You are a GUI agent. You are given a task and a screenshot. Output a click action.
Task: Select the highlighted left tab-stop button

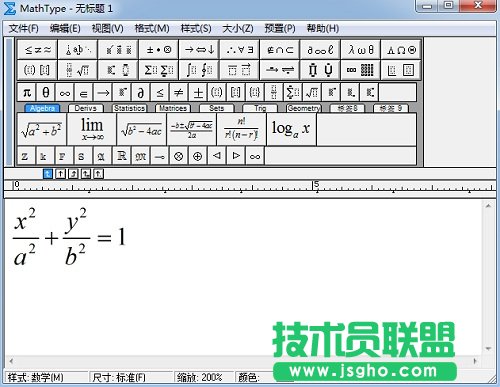(x=48, y=174)
